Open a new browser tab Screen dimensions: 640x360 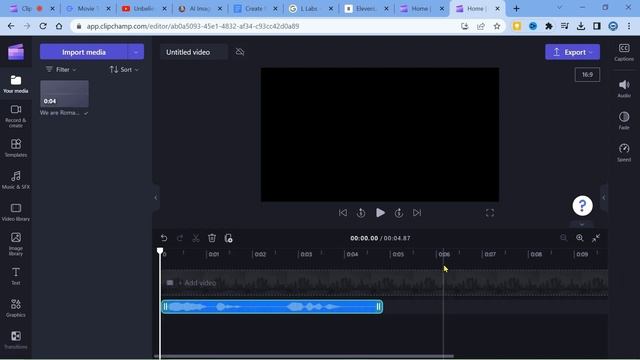[x=516, y=8]
